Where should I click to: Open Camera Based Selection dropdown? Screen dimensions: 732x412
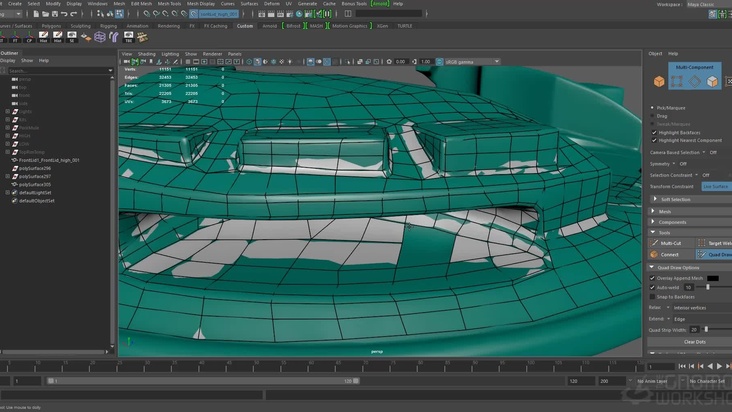click(x=704, y=152)
